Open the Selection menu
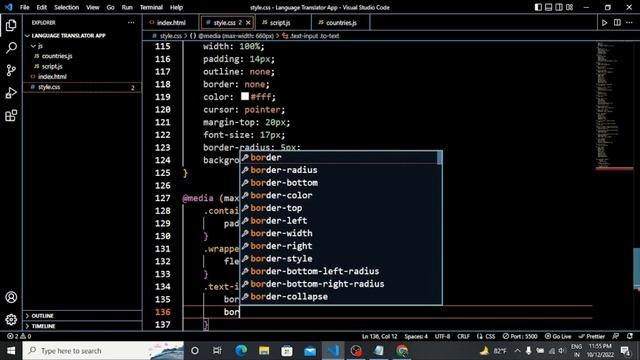 [66, 7]
